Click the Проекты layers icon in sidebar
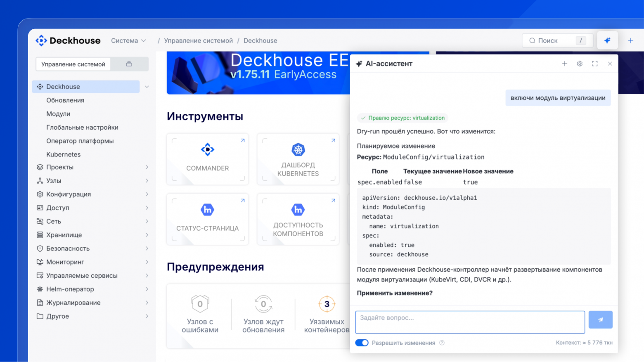 (x=40, y=167)
